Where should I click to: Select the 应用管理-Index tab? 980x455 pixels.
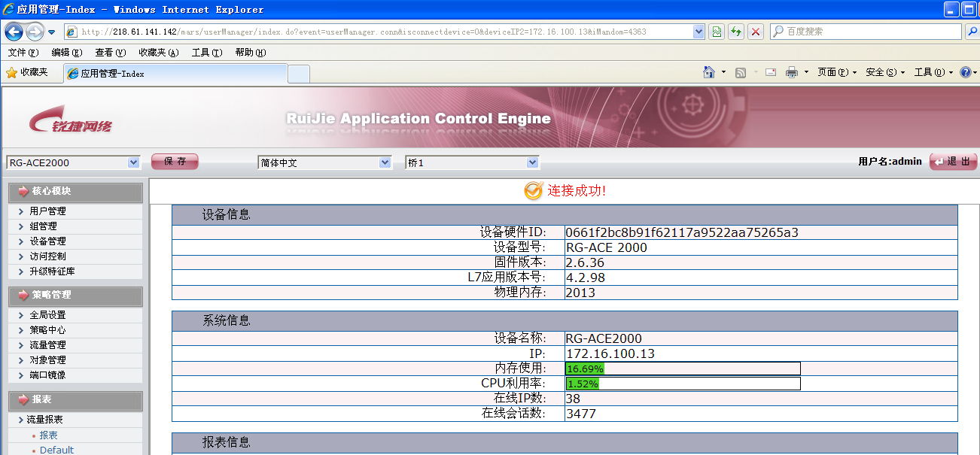tap(175, 74)
